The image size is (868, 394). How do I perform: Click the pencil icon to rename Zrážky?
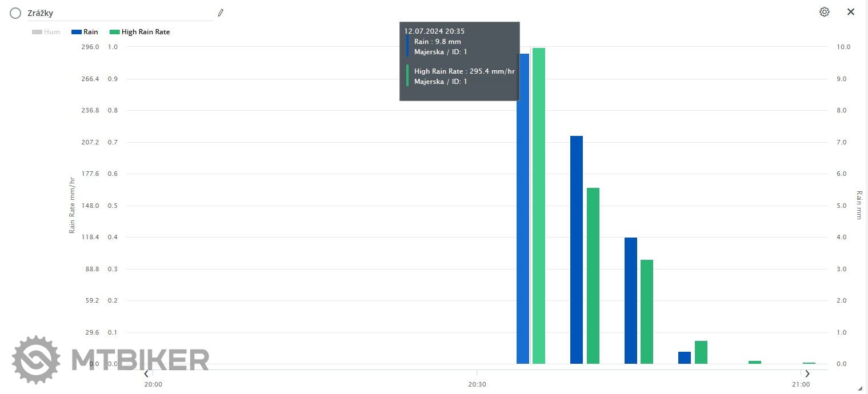[221, 13]
